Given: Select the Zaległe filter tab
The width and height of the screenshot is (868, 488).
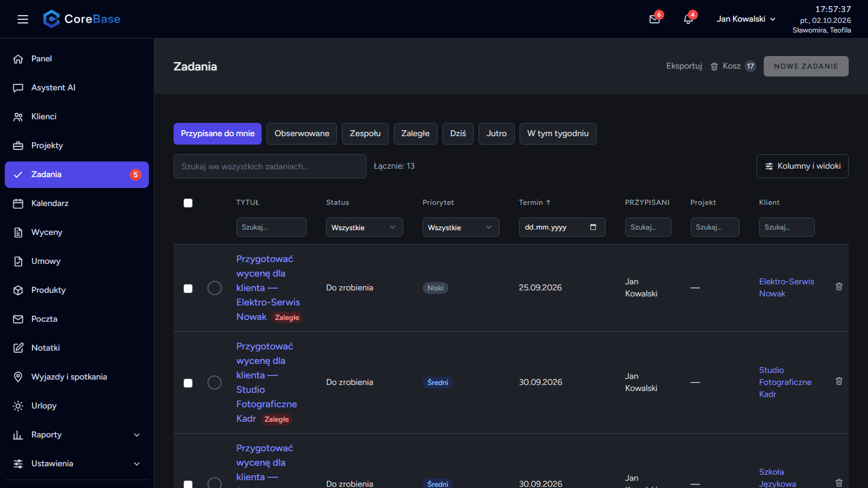Looking at the screenshot, I should 416,134.
